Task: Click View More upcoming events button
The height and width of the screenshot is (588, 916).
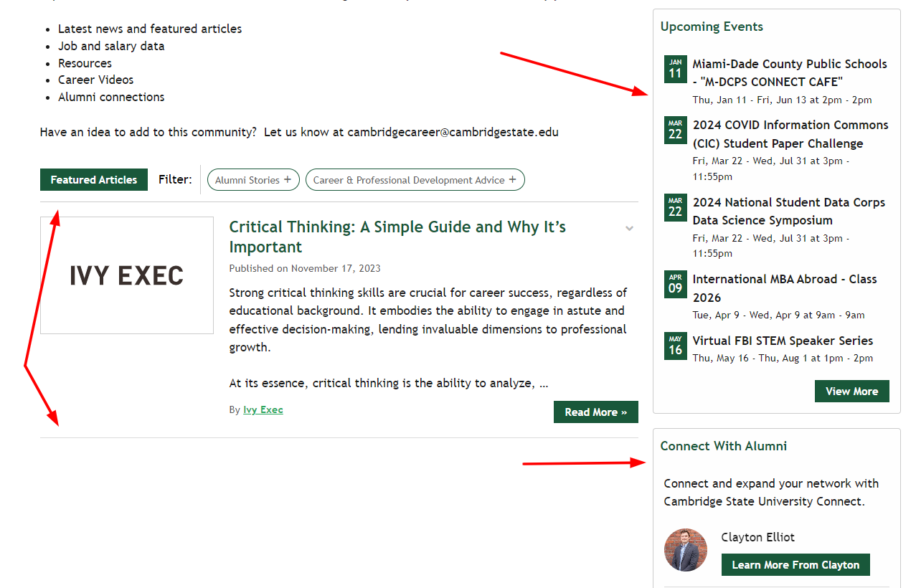Action: click(851, 392)
